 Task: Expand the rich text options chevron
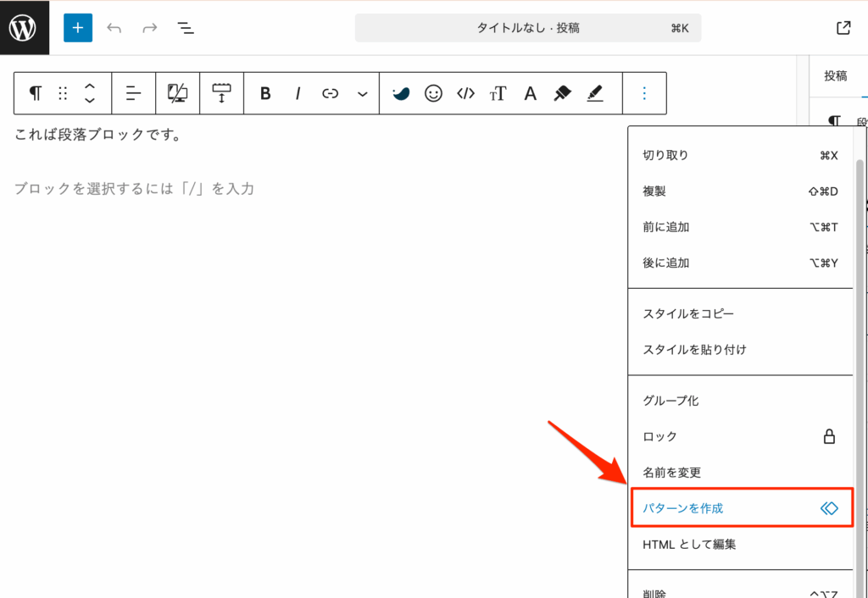pyautogui.click(x=362, y=93)
